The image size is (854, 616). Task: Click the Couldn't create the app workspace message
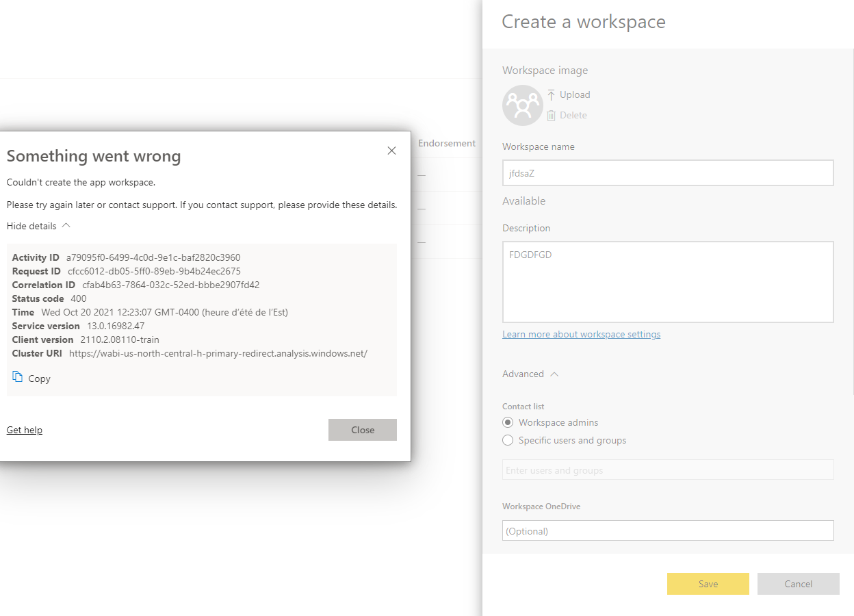[x=81, y=182]
